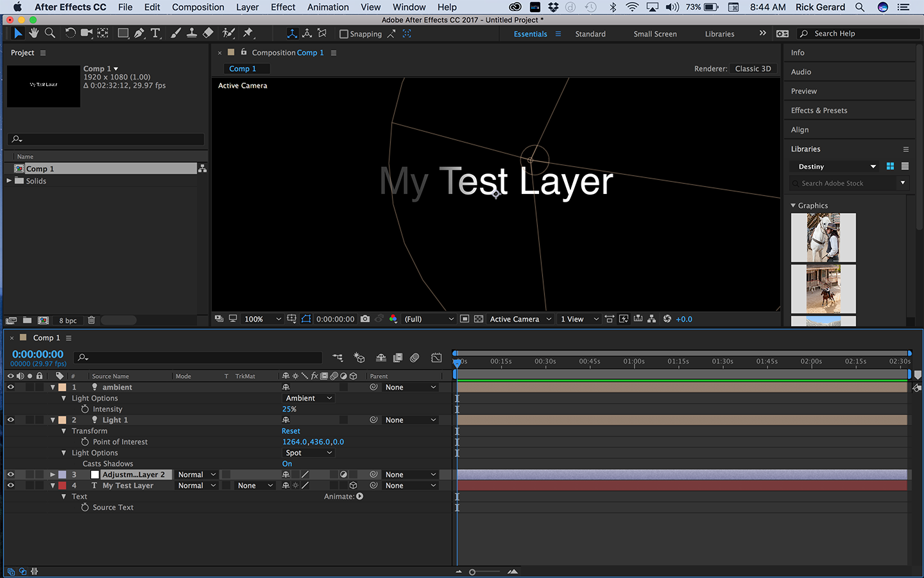The width and height of the screenshot is (924, 578).
Task: Open the magnification 100% dropdown
Action: 263,319
